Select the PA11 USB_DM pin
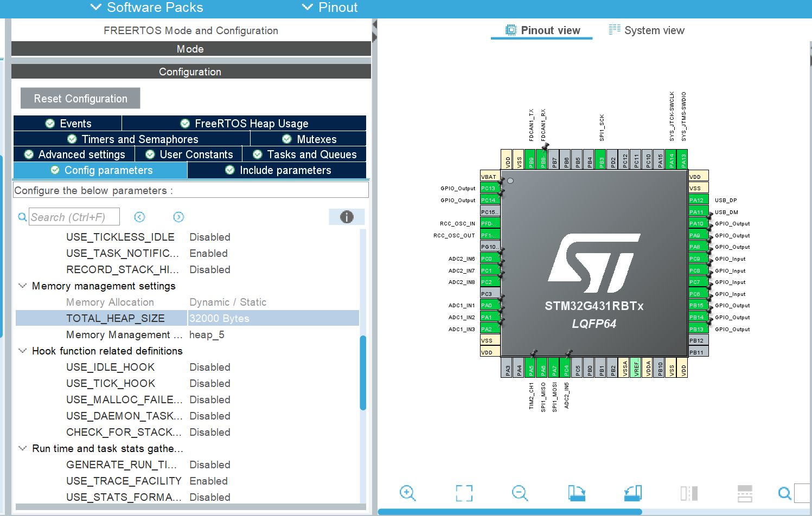Viewport: 812px width, 516px height. point(699,212)
